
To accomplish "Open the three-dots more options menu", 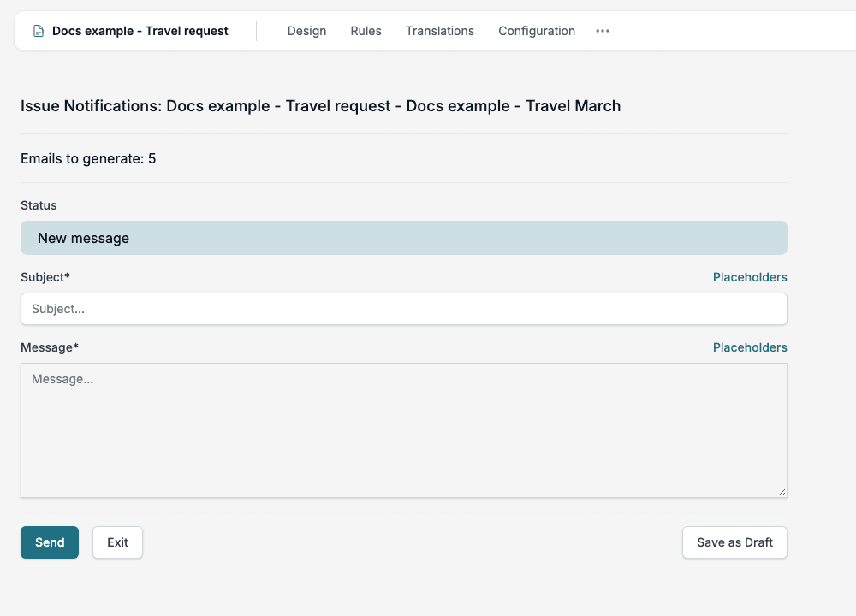I will click(603, 31).
